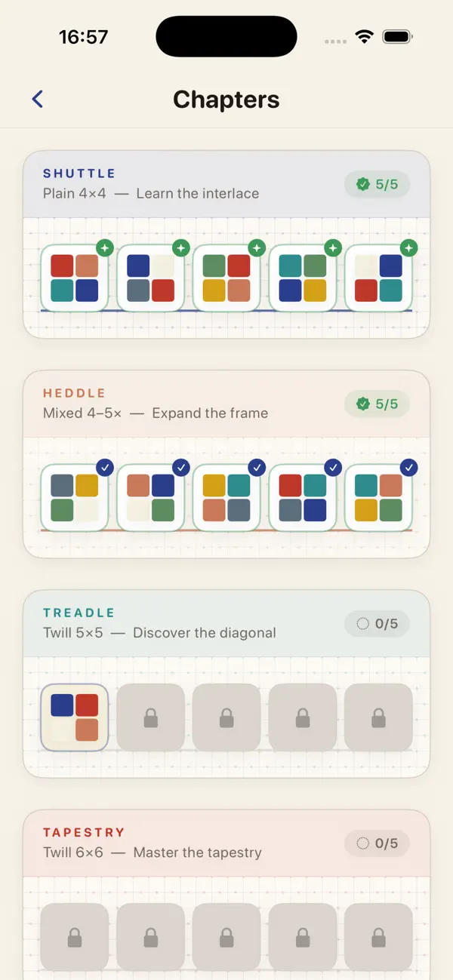
Task: Open the fourth Heddle level tile
Action: [303, 498]
